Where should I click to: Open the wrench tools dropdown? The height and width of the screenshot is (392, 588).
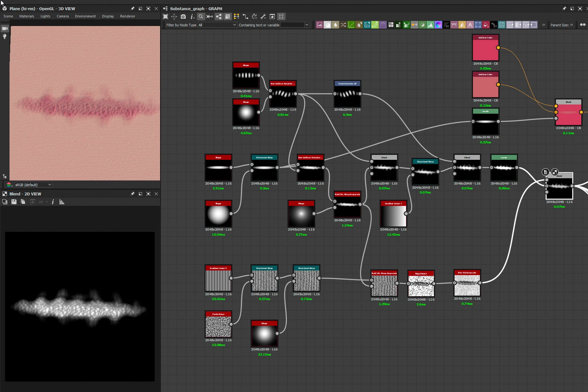[263, 16]
